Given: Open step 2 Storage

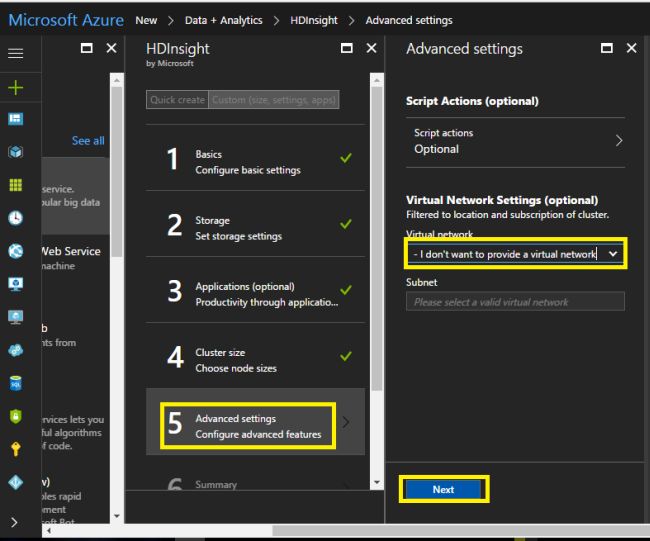Looking at the screenshot, I should point(255,224).
